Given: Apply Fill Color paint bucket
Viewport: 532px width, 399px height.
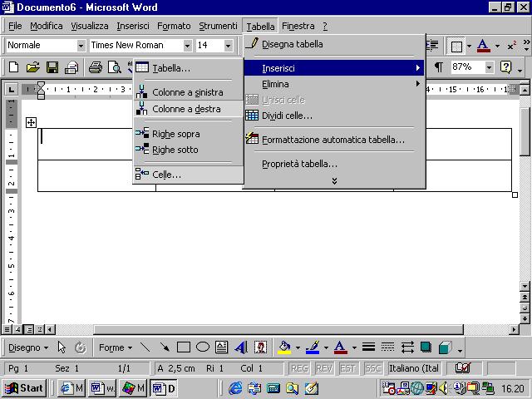Looking at the screenshot, I should tap(284, 347).
